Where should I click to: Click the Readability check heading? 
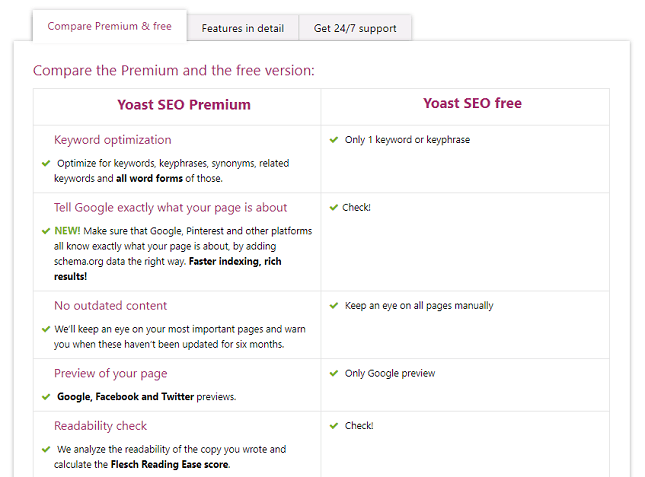click(x=100, y=426)
